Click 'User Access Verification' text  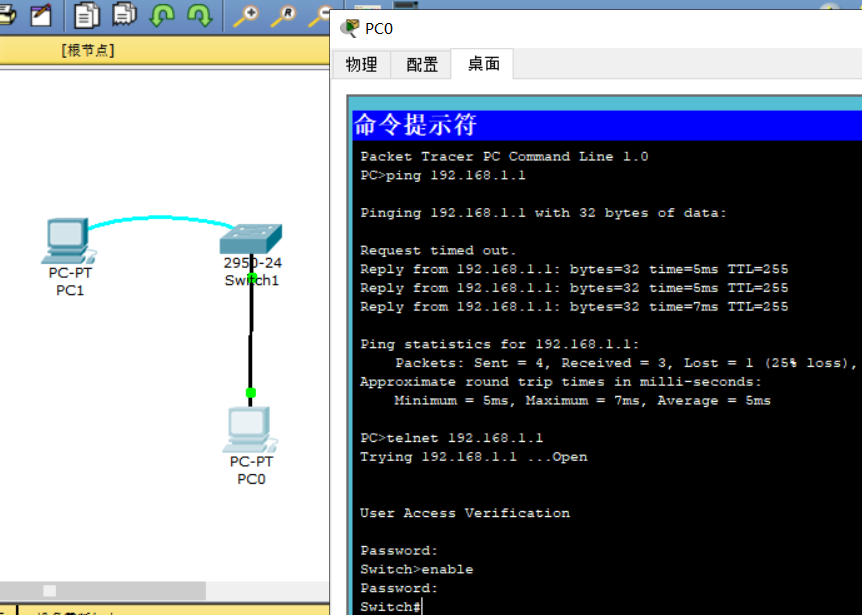pyautogui.click(x=465, y=513)
